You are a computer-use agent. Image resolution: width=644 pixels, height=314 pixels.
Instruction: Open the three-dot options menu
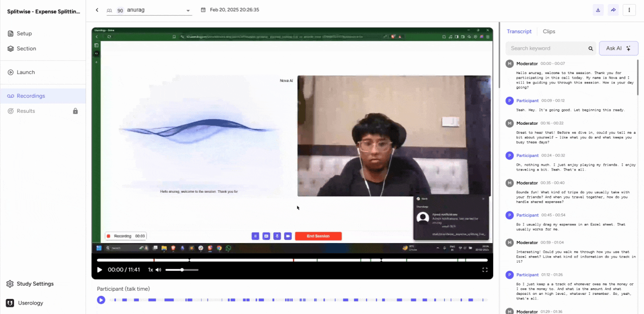629,10
